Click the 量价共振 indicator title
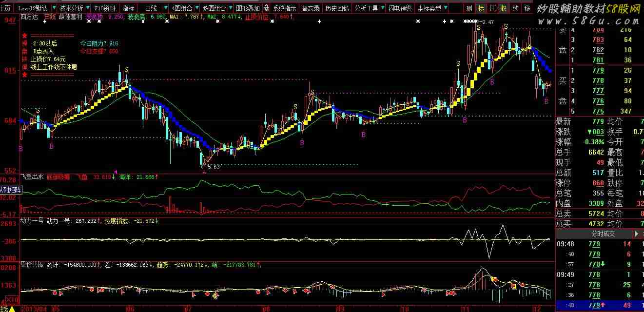The width and height of the screenshot is (644, 312). 32,265
